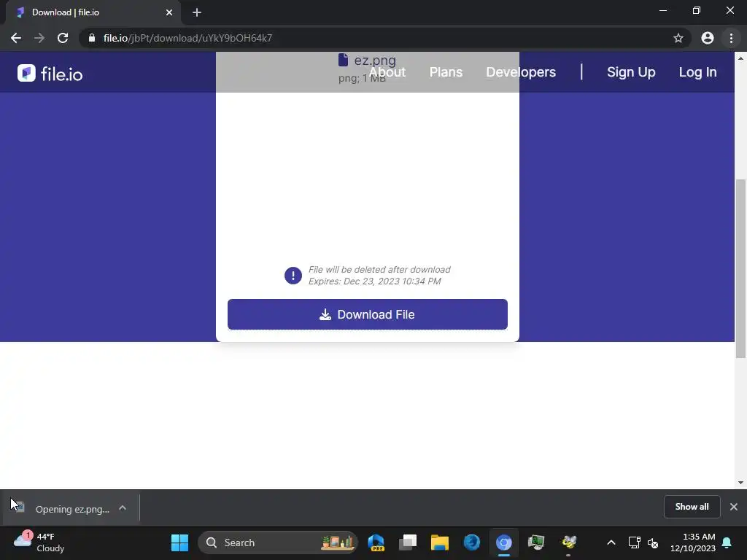Click the network tray icon
This screenshot has width=747, height=560.
click(634, 542)
